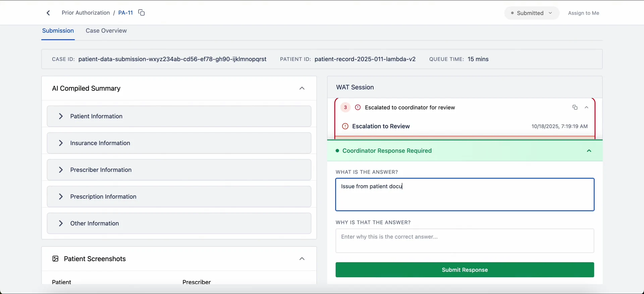
Task: Expand the Other Information section
Action: (179, 223)
